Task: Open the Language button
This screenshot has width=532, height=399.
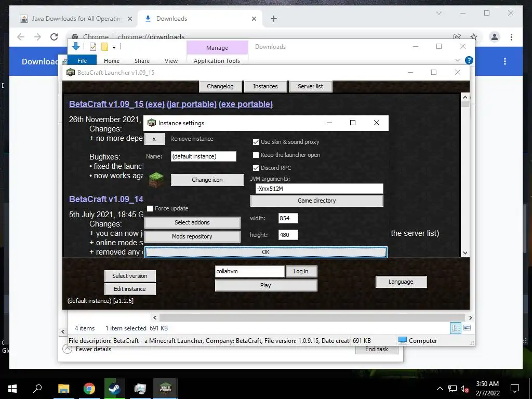Action: [401, 282]
